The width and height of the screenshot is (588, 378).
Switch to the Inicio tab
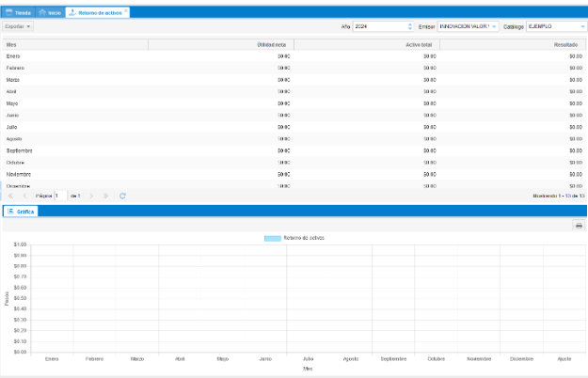50,12
